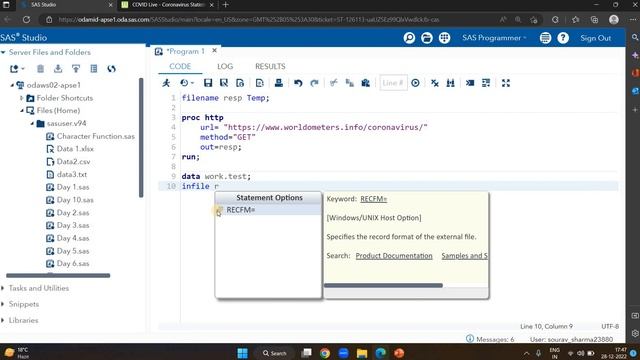Screen dimensions: 640x360
Task: Click the New file dropdown in file panel
Action: pos(17,69)
